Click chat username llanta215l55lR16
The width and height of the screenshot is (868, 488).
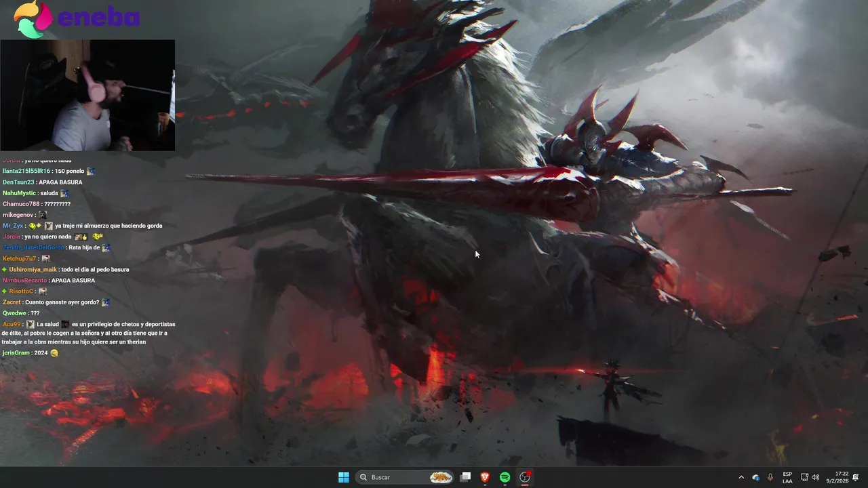[26, 171]
